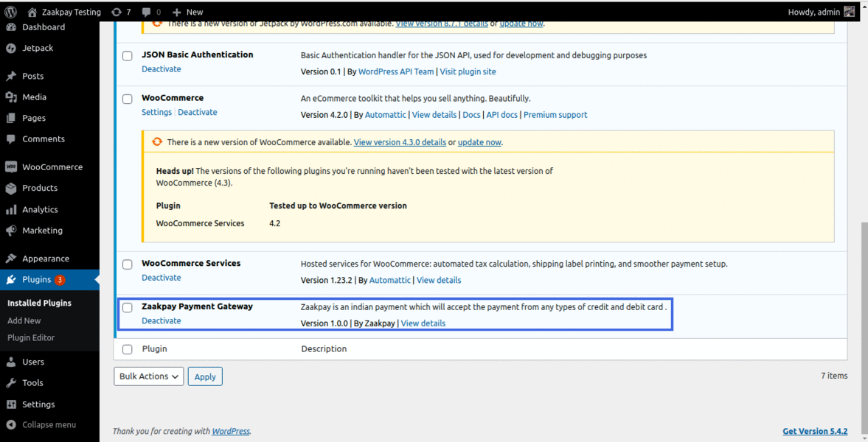This screenshot has height=442, width=868.
Task: Click the Jetpack update now link
Action: (x=521, y=24)
